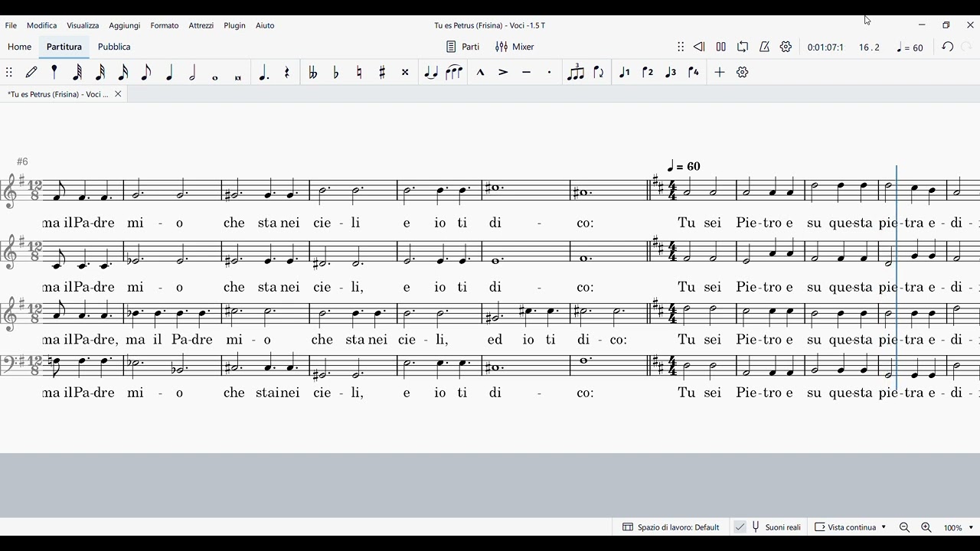This screenshot has height=551, width=980.
Task: Select the 16th note duration
Action: 123,72
